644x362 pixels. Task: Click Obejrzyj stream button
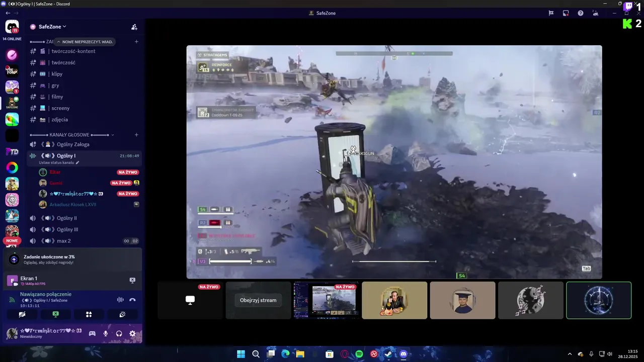click(x=258, y=300)
